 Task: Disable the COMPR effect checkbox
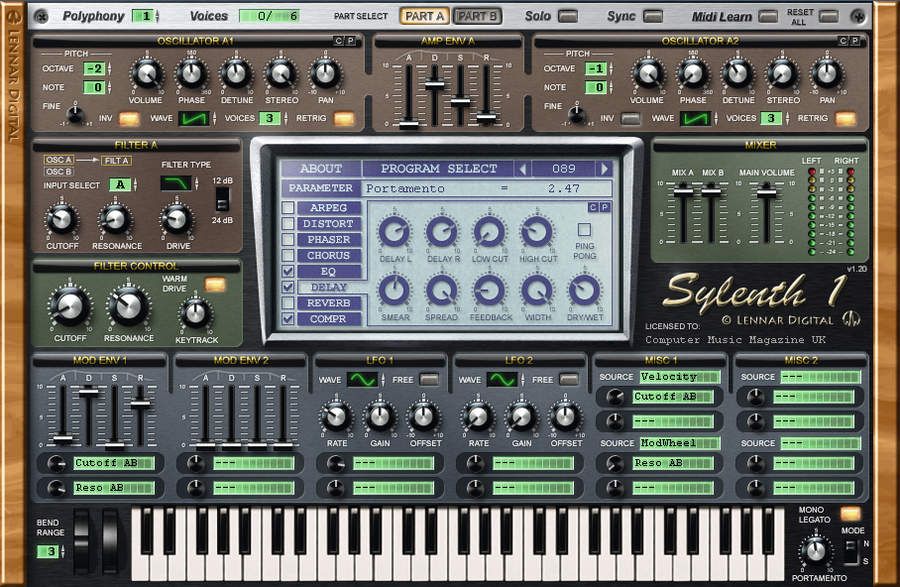pos(288,318)
